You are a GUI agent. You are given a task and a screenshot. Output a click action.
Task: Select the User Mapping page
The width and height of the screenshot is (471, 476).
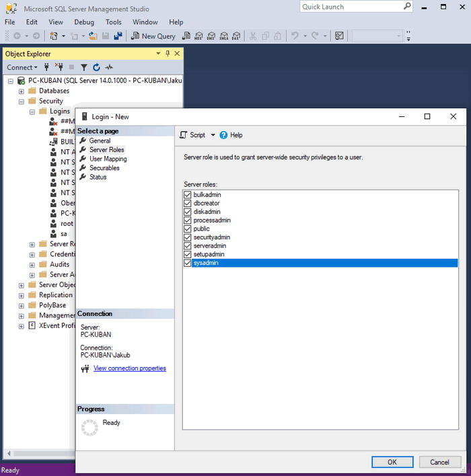tap(108, 159)
